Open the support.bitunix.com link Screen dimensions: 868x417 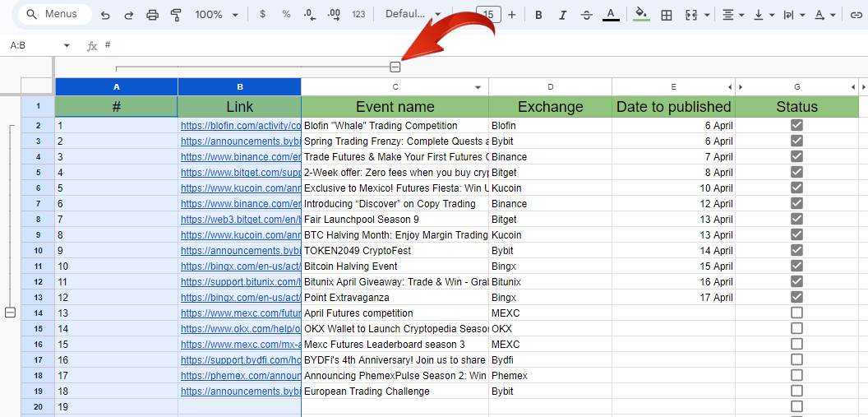pyautogui.click(x=241, y=282)
